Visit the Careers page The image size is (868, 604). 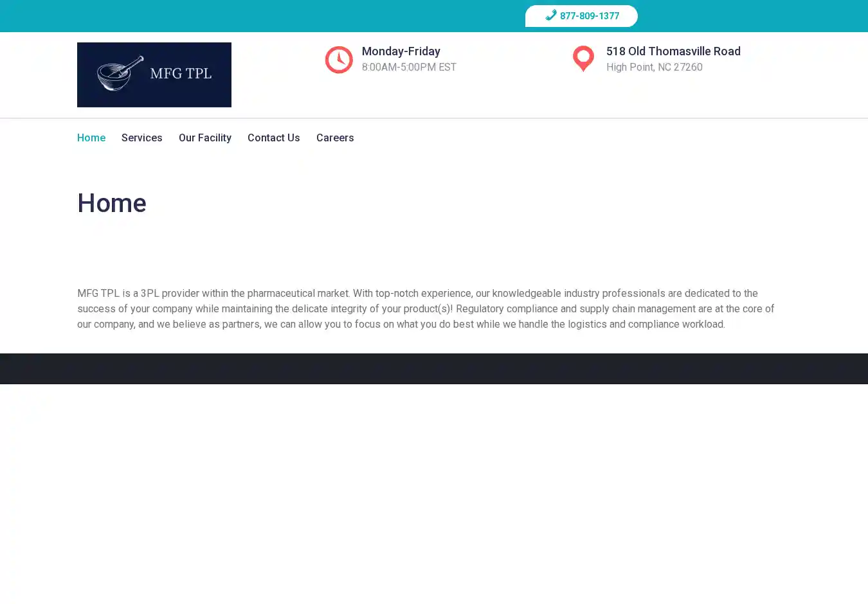click(x=335, y=138)
